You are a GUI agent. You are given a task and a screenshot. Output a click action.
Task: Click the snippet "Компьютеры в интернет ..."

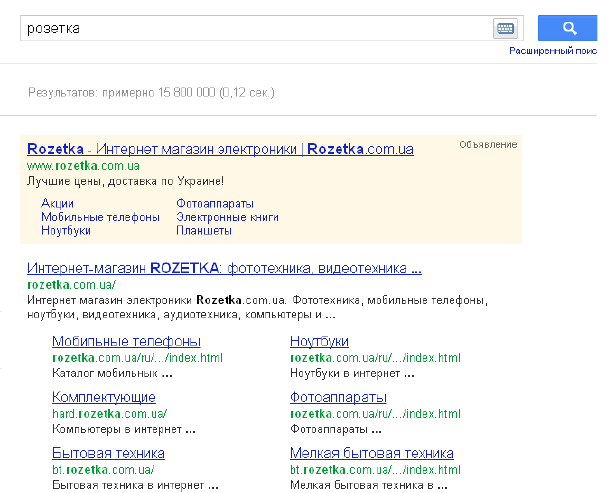tap(124, 429)
